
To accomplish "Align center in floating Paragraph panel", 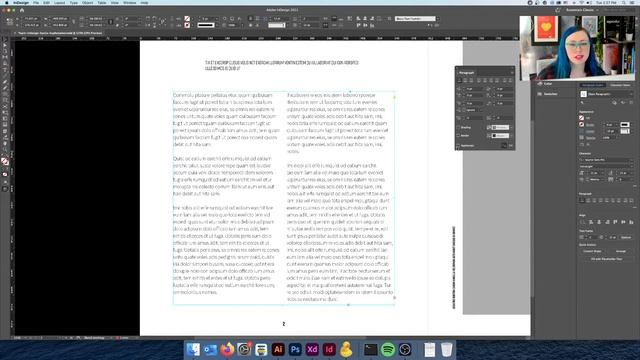I will (x=465, y=80).
